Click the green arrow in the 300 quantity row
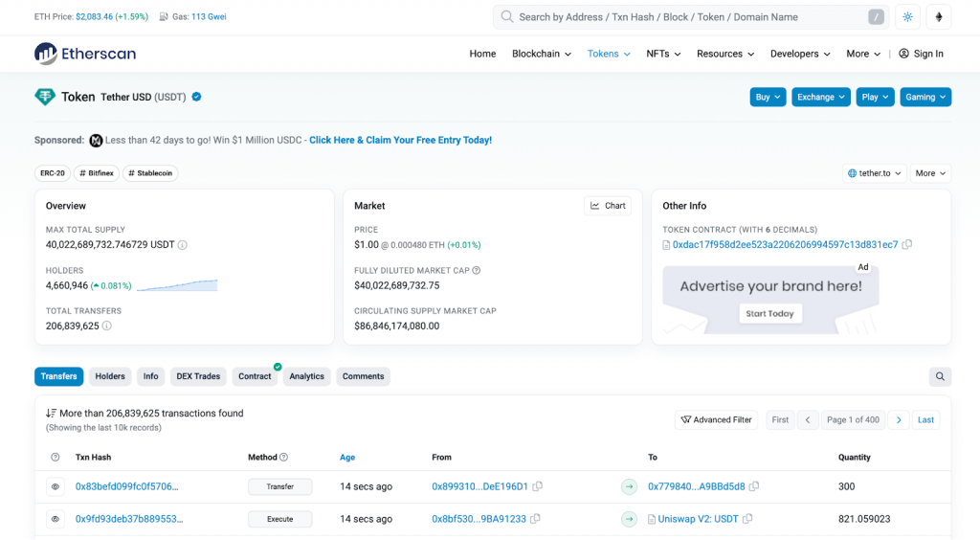Viewport: 980px width, 540px height. point(630,486)
